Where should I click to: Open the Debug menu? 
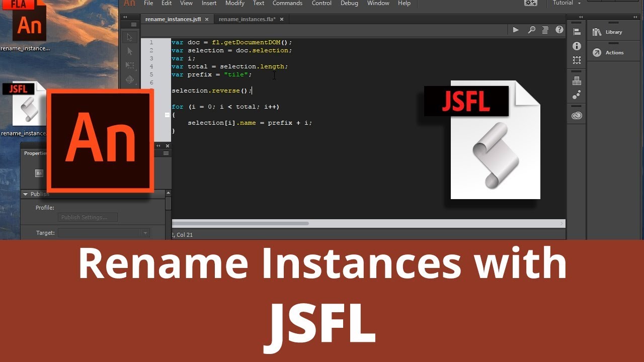point(349,3)
